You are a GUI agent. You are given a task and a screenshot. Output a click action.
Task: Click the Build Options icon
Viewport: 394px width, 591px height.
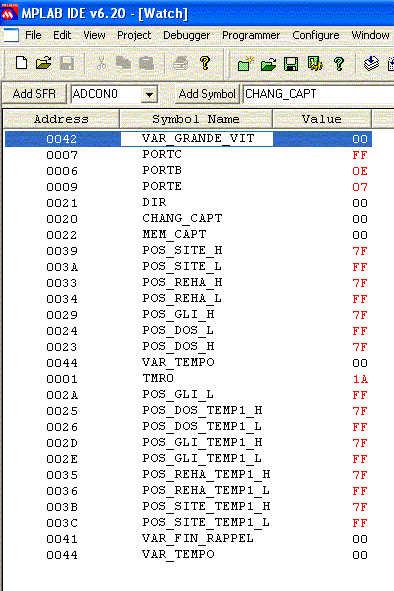(x=315, y=64)
